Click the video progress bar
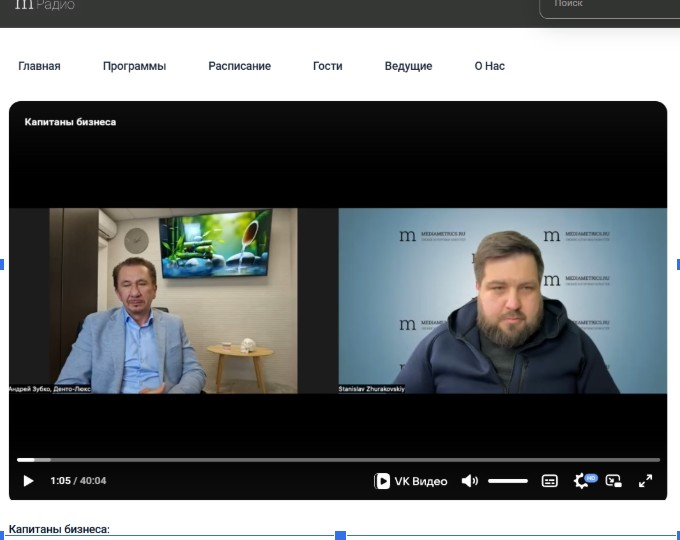This screenshot has width=680, height=540. (338, 460)
